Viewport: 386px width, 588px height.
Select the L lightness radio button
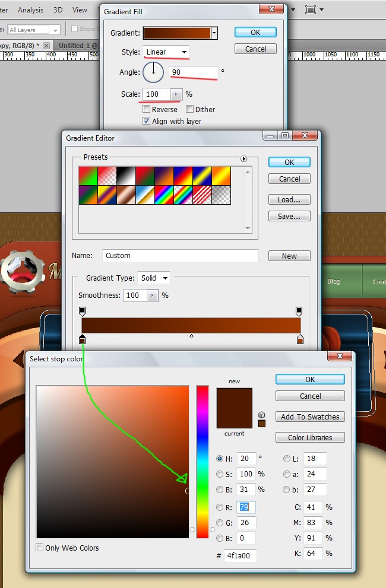pyautogui.click(x=286, y=459)
